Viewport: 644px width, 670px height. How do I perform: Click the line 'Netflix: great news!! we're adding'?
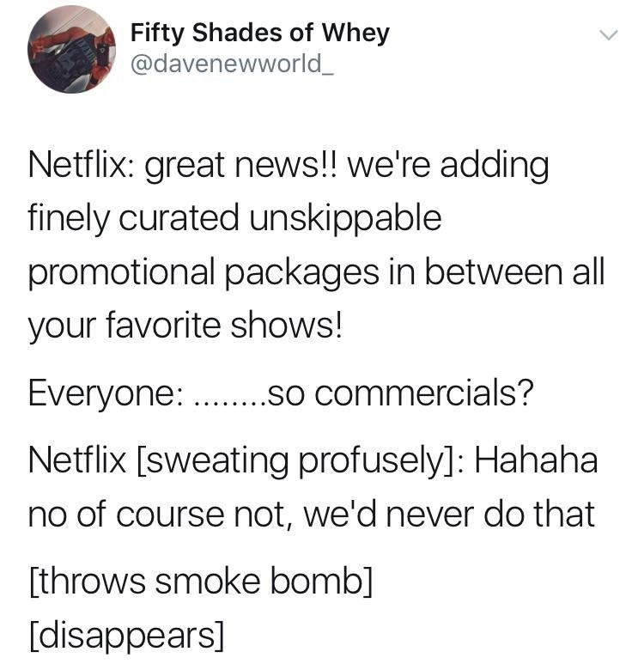(289, 167)
